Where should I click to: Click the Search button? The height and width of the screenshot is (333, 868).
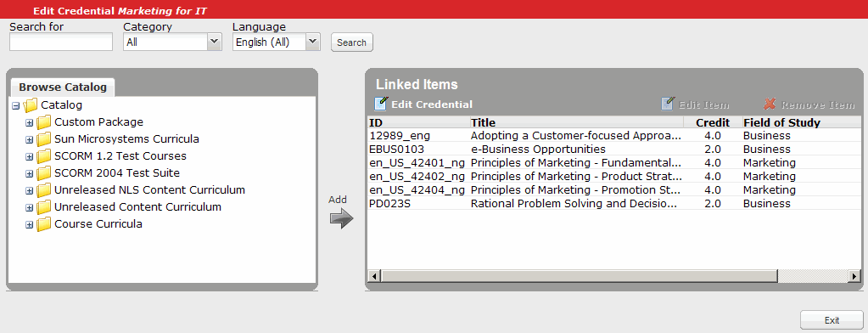click(351, 42)
